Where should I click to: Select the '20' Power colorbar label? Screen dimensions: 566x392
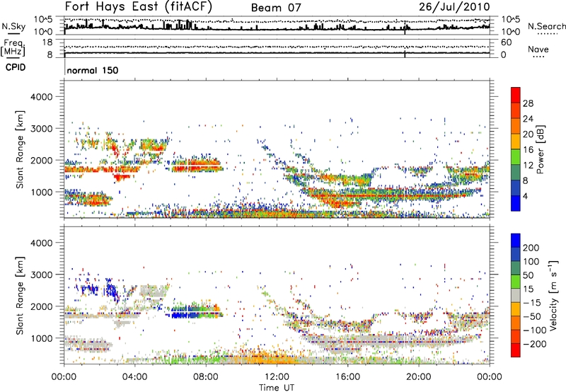pyautogui.click(x=528, y=134)
